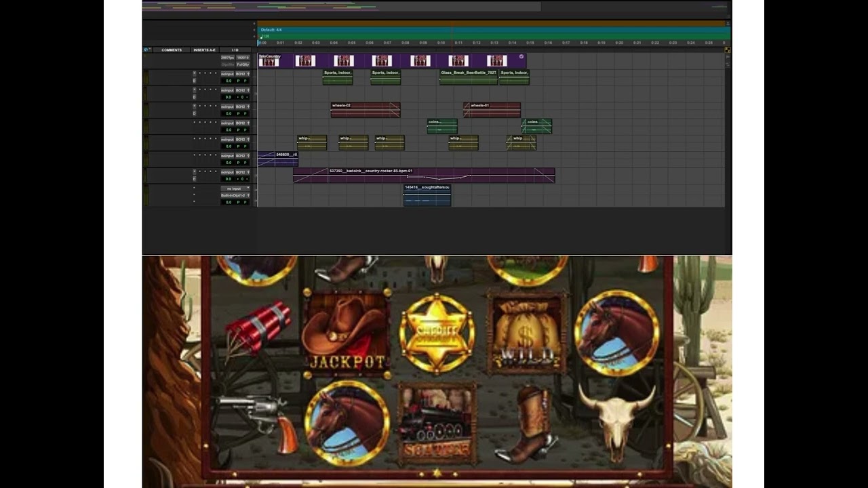Select the TeleCountry video clip name
Viewport: 868px width, 488px height.
click(x=270, y=56)
